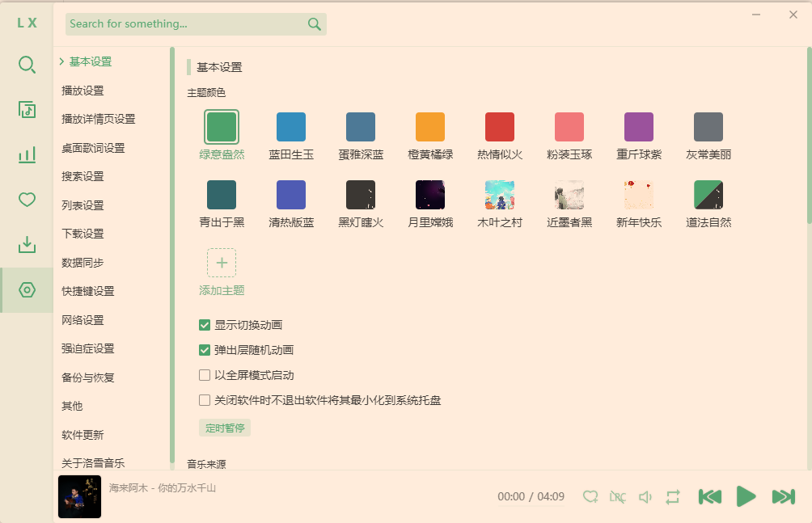Open the song list library icon
The height and width of the screenshot is (523, 812).
point(27,109)
